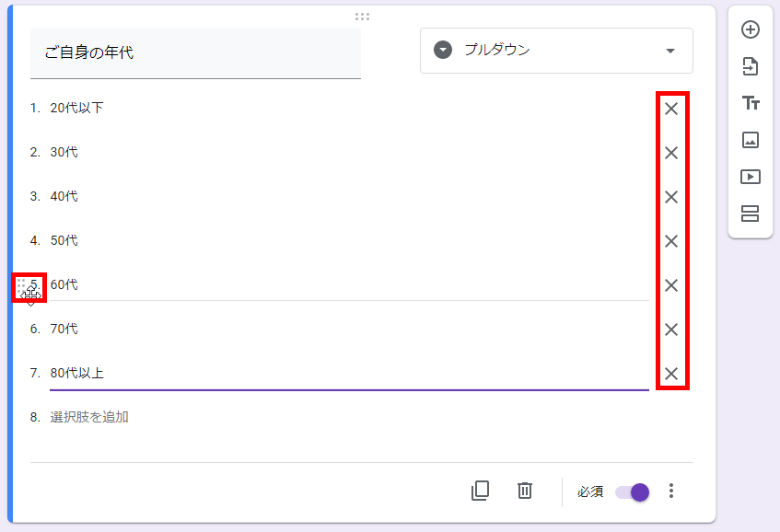The height and width of the screenshot is (532, 780).
Task: Add a title and description block
Action: (751, 103)
